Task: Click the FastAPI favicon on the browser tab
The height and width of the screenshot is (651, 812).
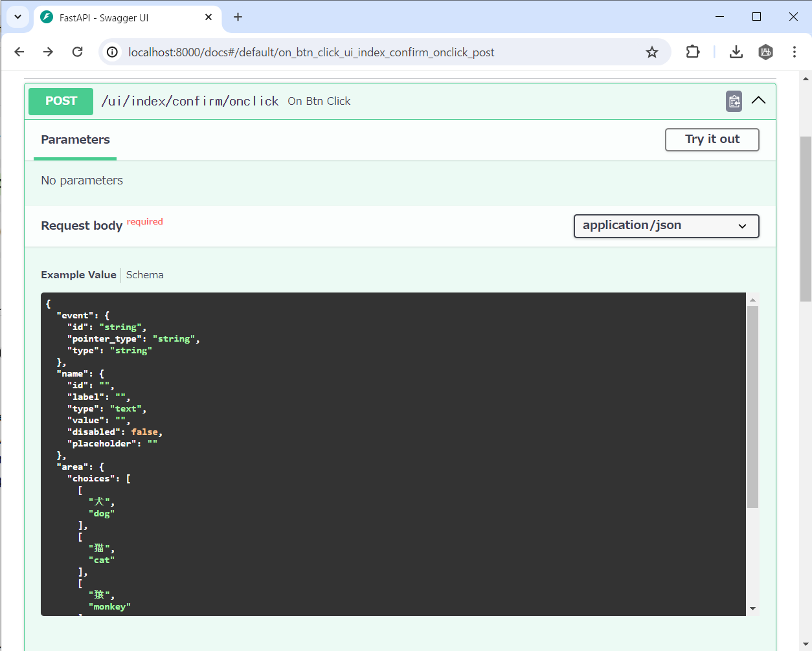Action: (x=45, y=17)
